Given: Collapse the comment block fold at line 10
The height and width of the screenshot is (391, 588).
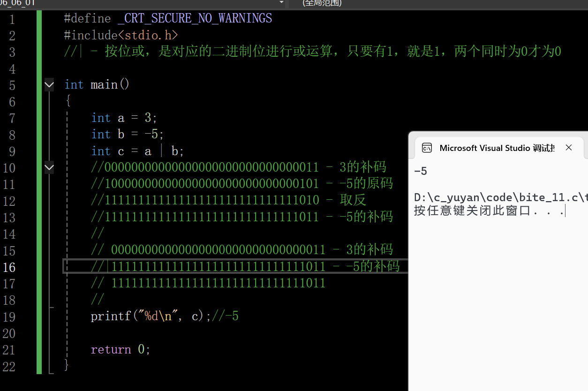Looking at the screenshot, I should (x=49, y=167).
